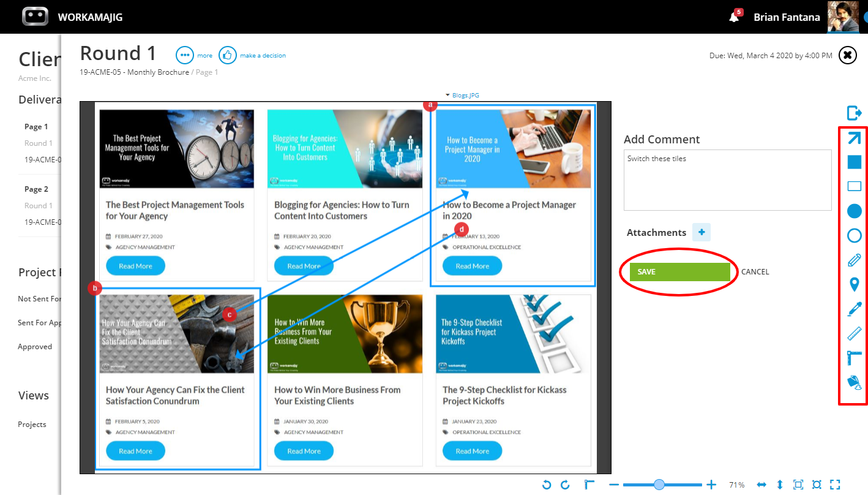Pick the paint bucket fill tool
The width and height of the screenshot is (868, 495).
pos(854,383)
